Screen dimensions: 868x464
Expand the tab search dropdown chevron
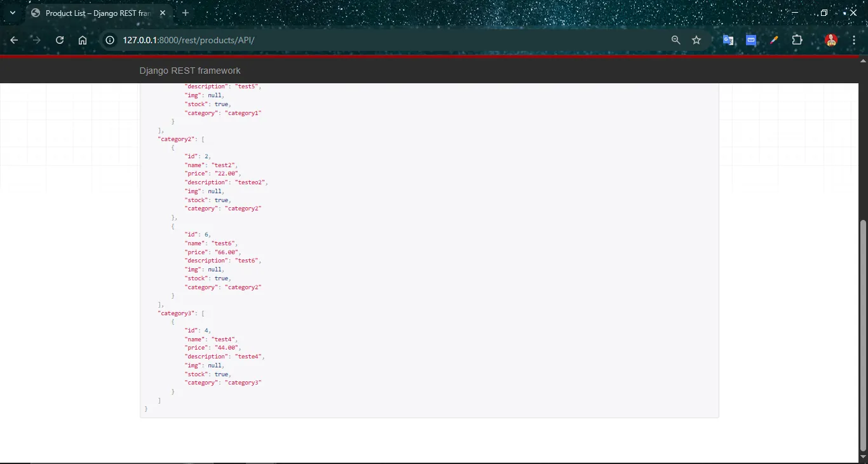(12, 13)
